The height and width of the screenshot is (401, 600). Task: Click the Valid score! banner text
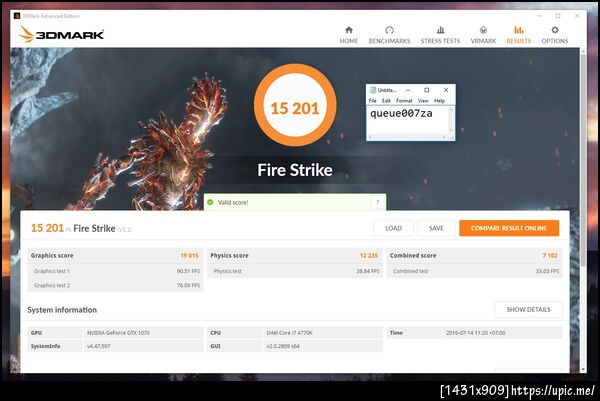233,202
